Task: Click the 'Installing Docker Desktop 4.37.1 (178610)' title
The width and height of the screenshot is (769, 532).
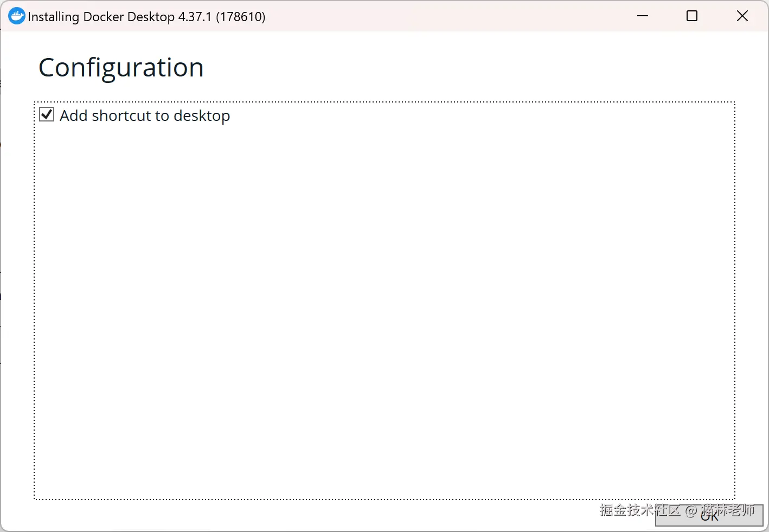Action: pos(146,17)
